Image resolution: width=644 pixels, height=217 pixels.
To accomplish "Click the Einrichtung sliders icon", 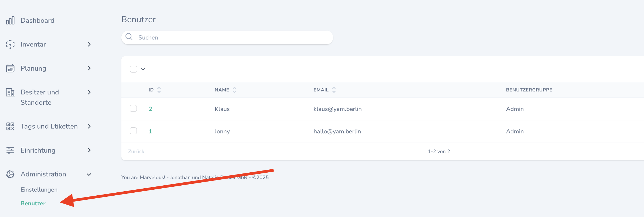I will pyautogui.click(x=10, y=150).
